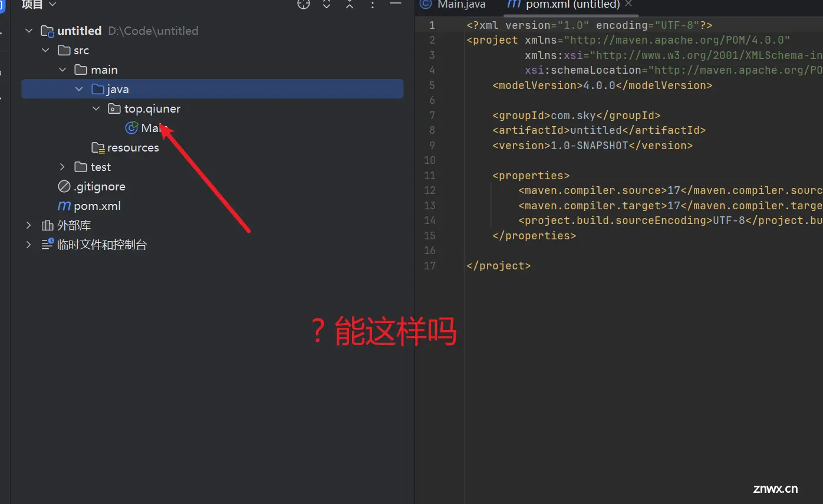Click the .gitignore file icon
823x504 pixels.
coord(64,186)
